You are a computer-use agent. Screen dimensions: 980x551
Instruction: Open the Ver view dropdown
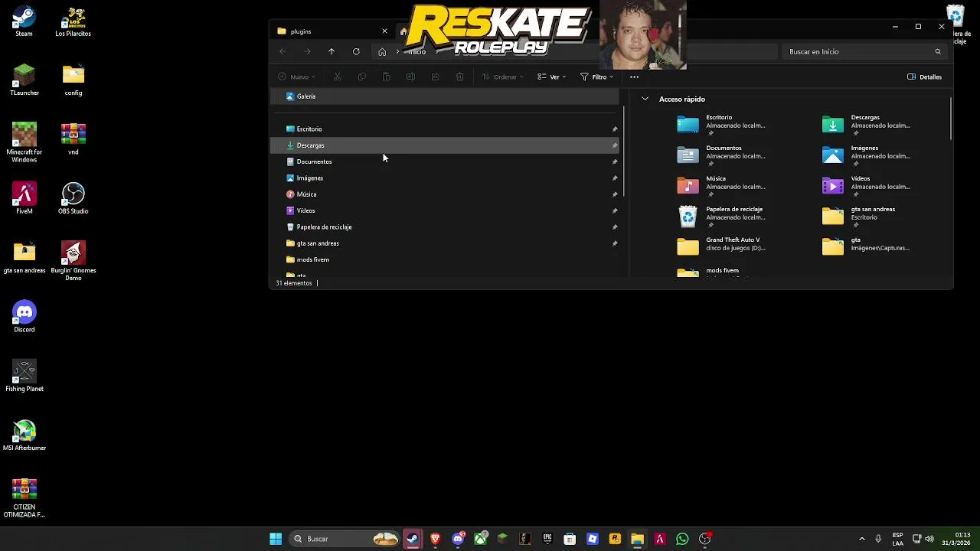552,77
